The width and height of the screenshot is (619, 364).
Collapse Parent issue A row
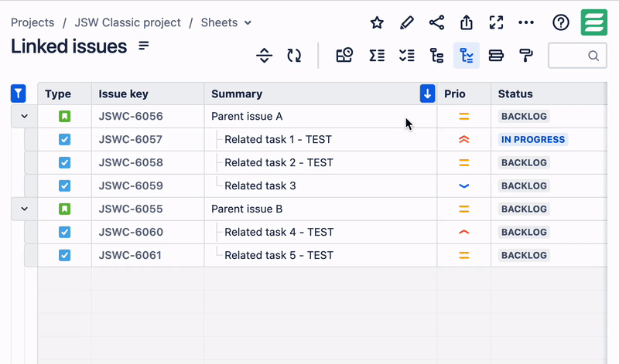click(24, 117)
